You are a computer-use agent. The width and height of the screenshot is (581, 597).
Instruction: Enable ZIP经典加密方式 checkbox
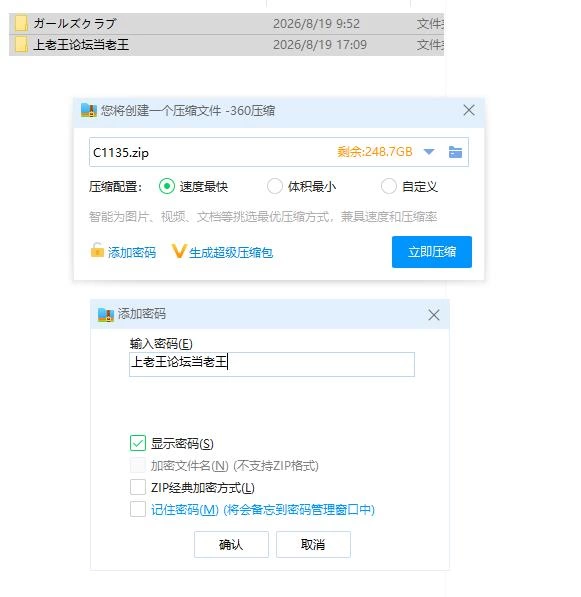(x=137, y=487)
